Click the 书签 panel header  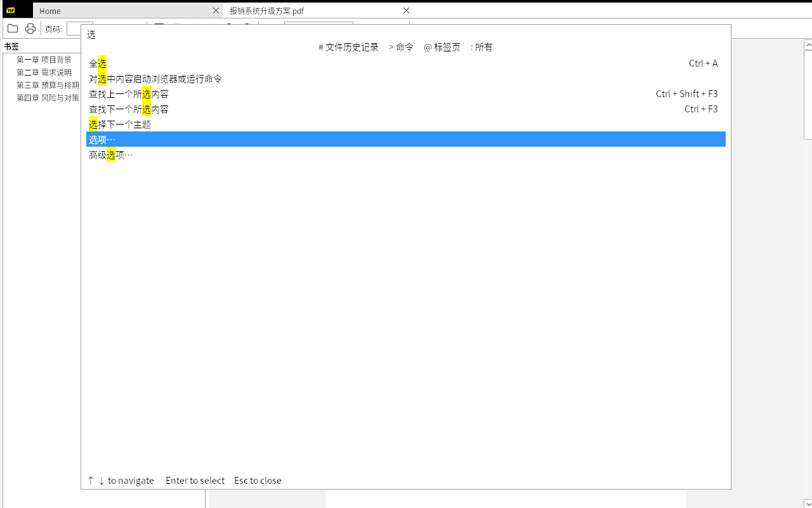11,46
